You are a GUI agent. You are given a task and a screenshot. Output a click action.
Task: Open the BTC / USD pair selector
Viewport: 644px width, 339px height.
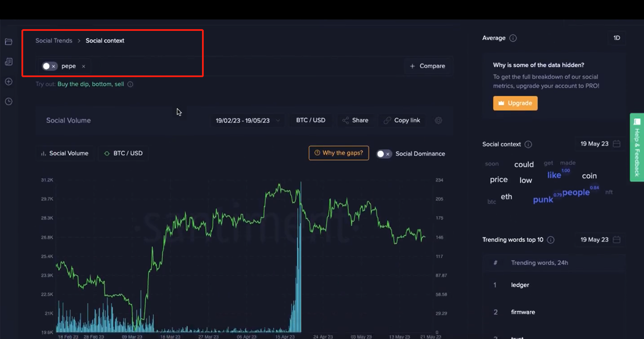coord(310,120)
